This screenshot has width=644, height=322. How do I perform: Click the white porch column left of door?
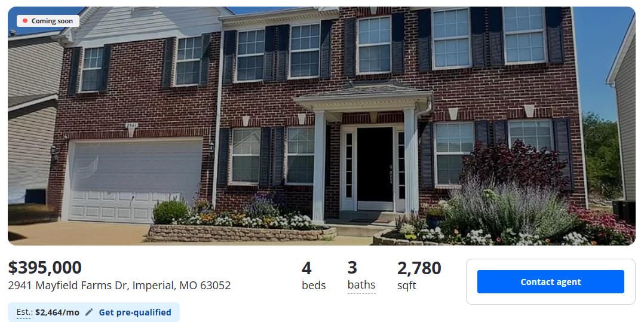coord(319,167)
